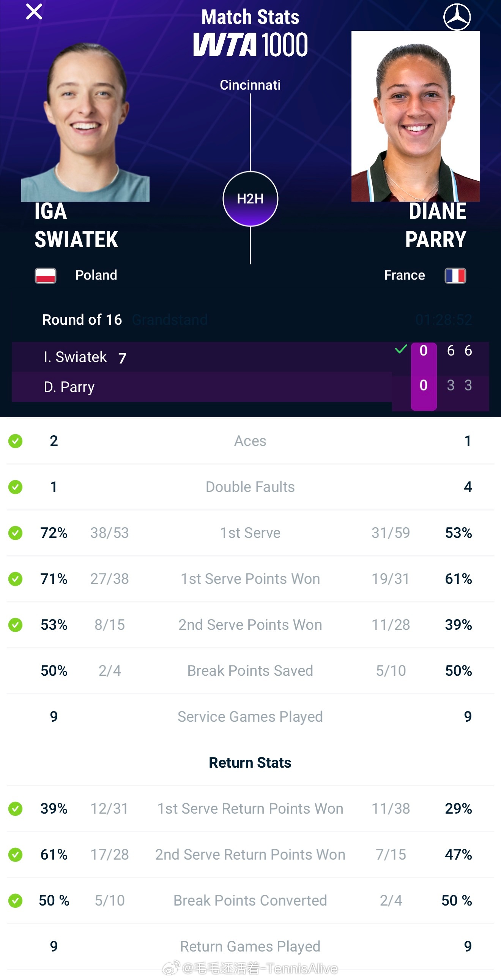The width and height of the screenshot is (501, 980).
Task: Tap the green check beside 72% 1st Serve
Action: [x=15, y=533]
